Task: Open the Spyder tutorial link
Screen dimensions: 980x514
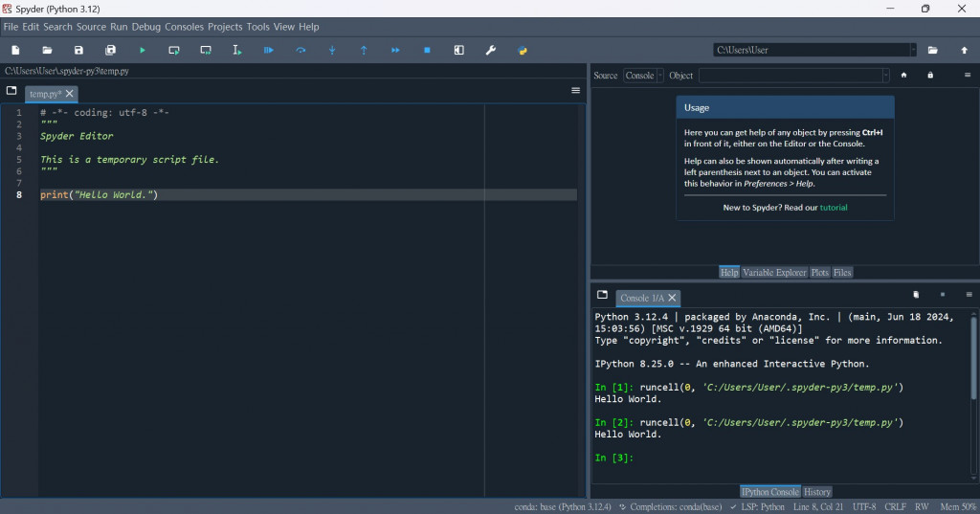Action: 833,207
